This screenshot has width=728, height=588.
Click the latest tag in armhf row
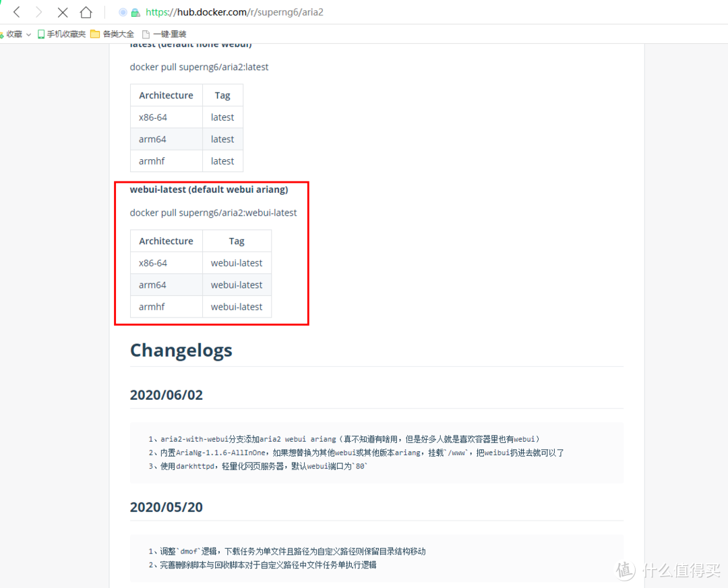(222, 160)
